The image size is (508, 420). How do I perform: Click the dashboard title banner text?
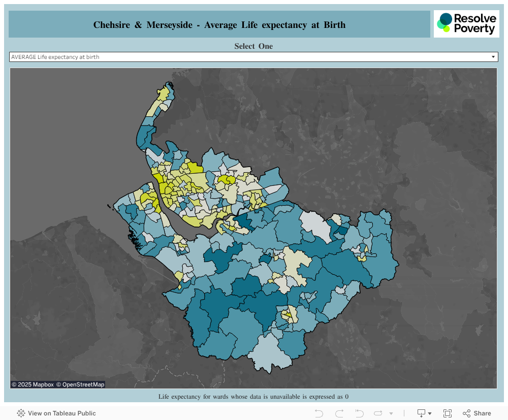pyautogui.click(x=219, y=25)
